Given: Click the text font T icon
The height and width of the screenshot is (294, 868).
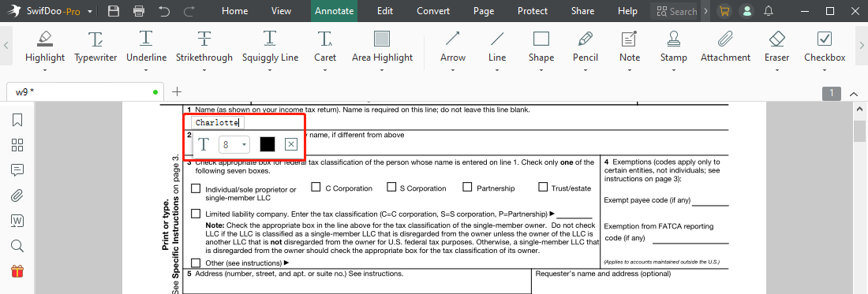Looking at the screenshot, I should [x=204, y=144].
